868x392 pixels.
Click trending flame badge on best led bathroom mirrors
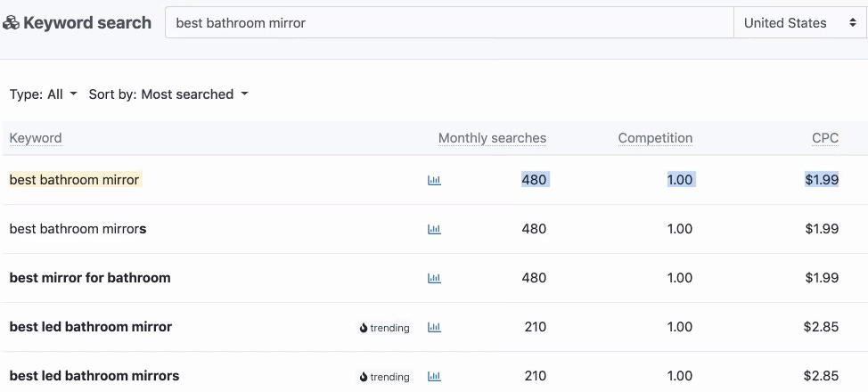pyautogui.click(x=385, y=377)
